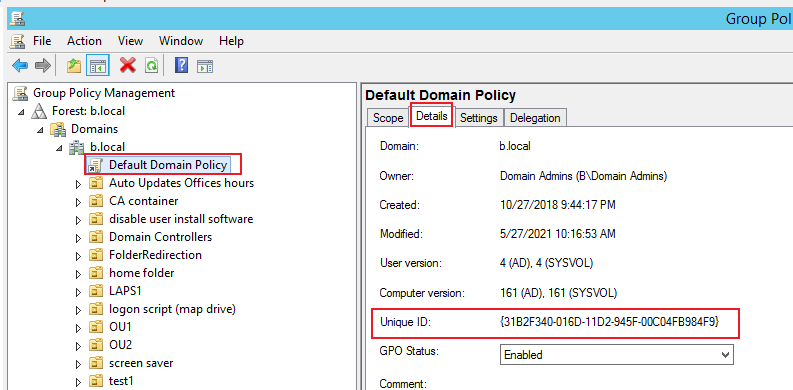Click the Forest b.local triangle icon
The image size is (793, 390).
39,111
